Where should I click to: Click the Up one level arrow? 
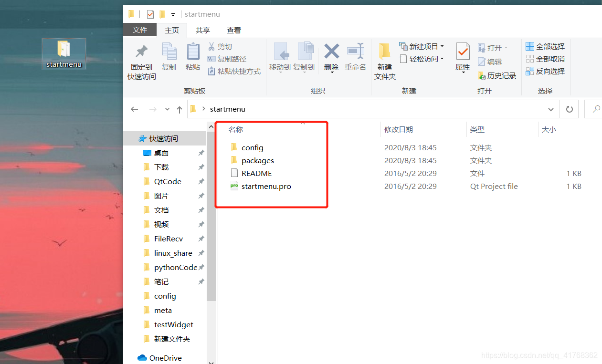click(x=180, y=109)
